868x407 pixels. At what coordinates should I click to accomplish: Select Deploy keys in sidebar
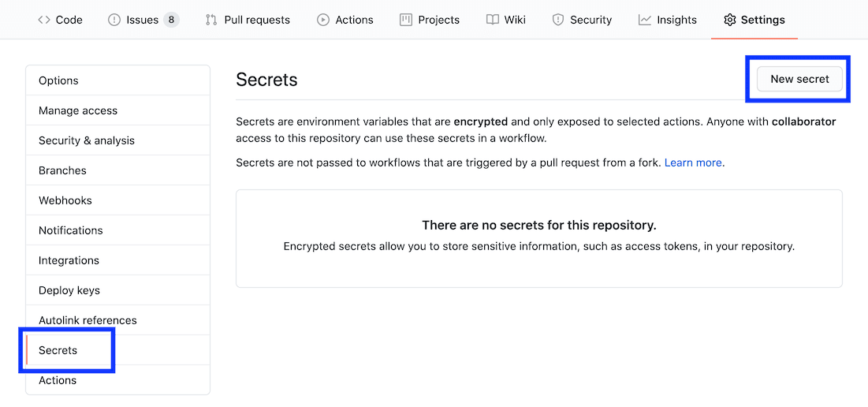coord(69,290)
